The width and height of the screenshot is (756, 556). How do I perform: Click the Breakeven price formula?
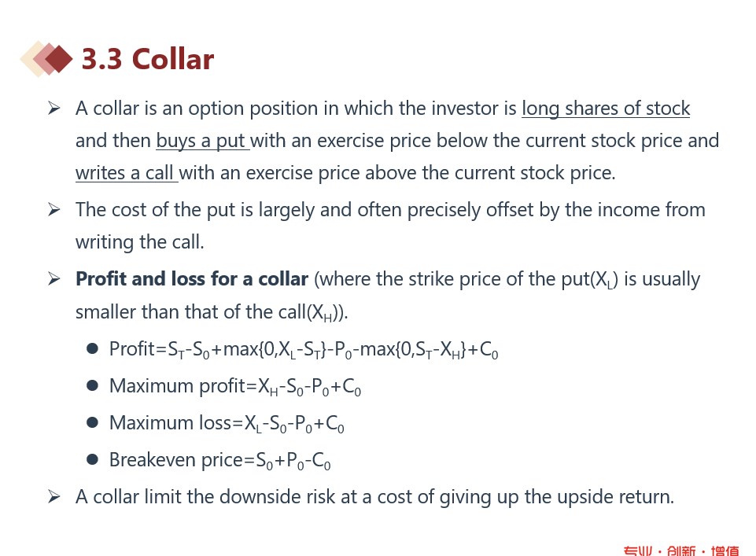tap(219, 460)
